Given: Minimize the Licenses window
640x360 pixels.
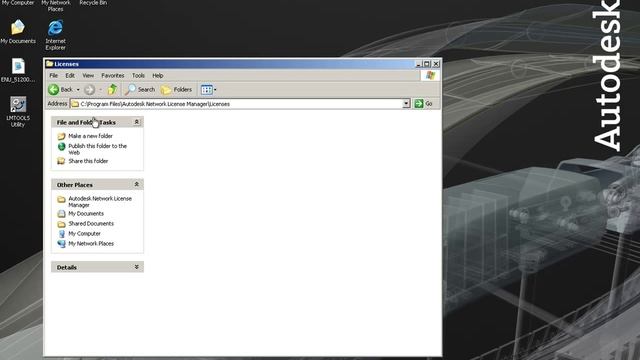Looking at the screenshot, I should (418, 64).
